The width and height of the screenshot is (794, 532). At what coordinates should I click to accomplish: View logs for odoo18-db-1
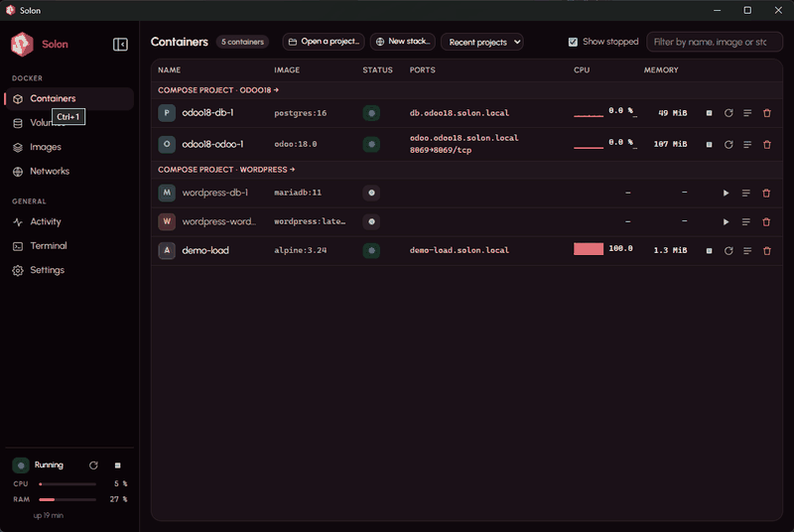(747, 113)
